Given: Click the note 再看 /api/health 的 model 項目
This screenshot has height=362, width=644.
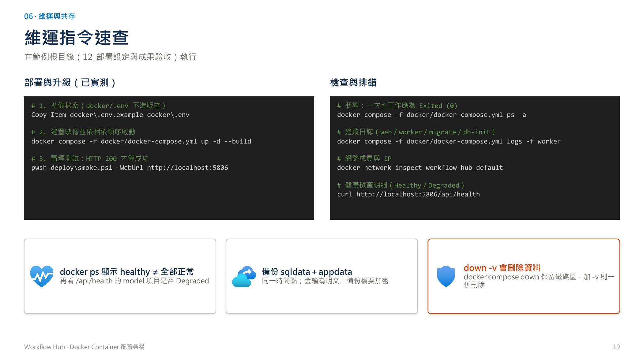Looking at the screenshot, I should point(134,281).
